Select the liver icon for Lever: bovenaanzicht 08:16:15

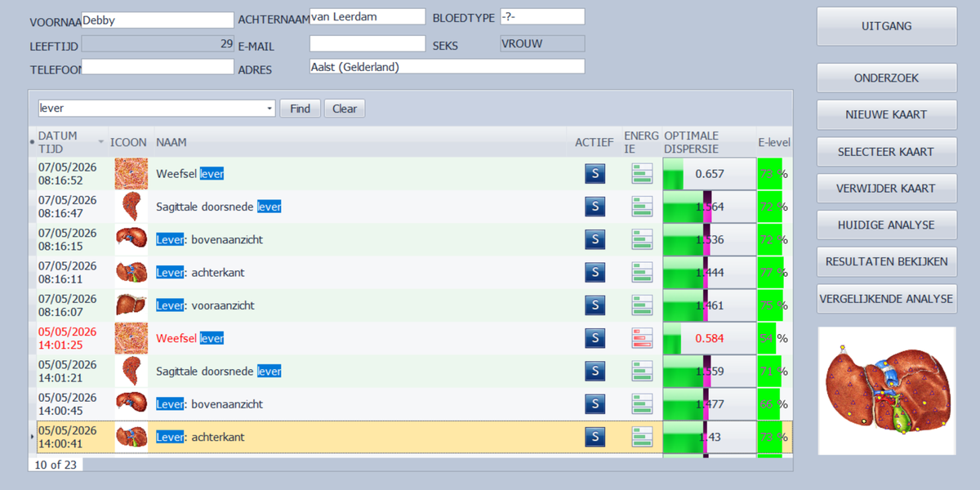point(131,239)
